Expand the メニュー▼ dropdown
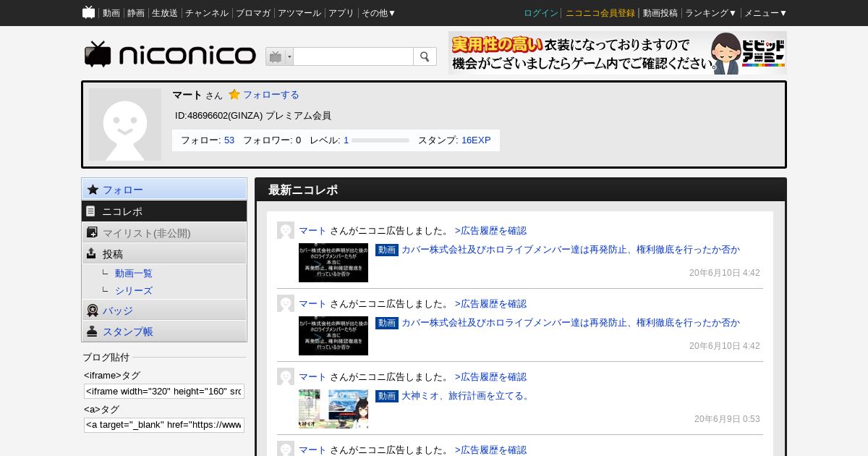 [766, 13]
